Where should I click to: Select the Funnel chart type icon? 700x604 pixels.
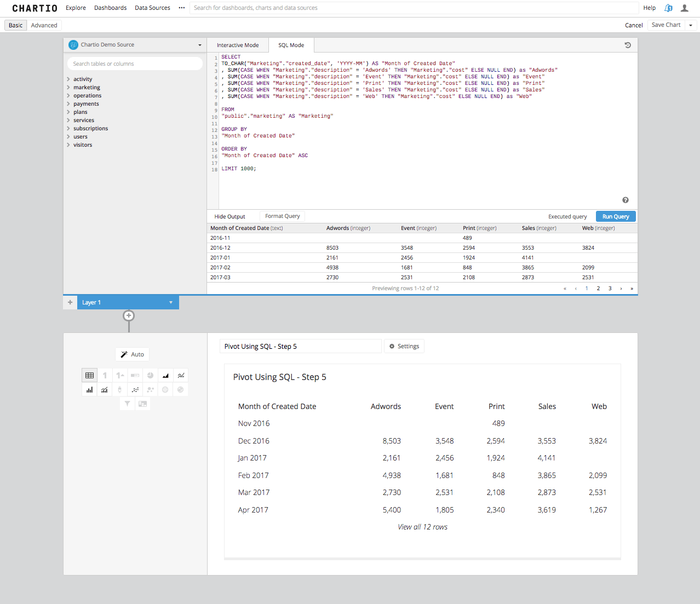point(127,404)
